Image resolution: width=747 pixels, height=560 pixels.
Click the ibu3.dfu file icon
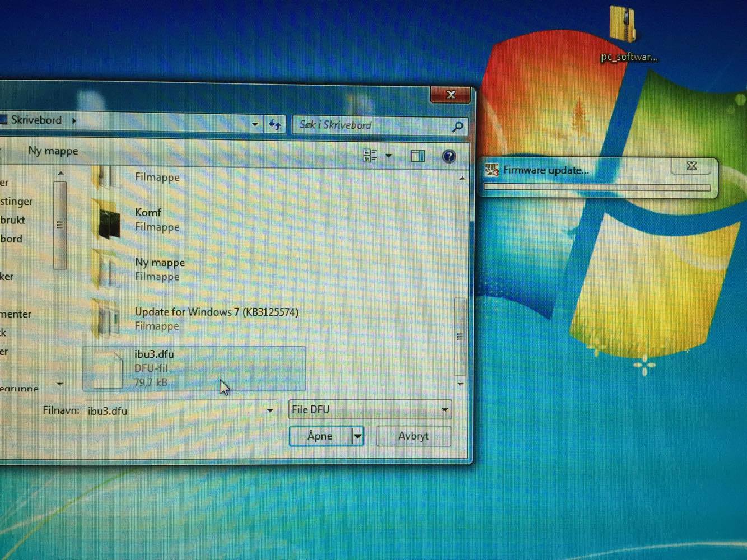108,368
